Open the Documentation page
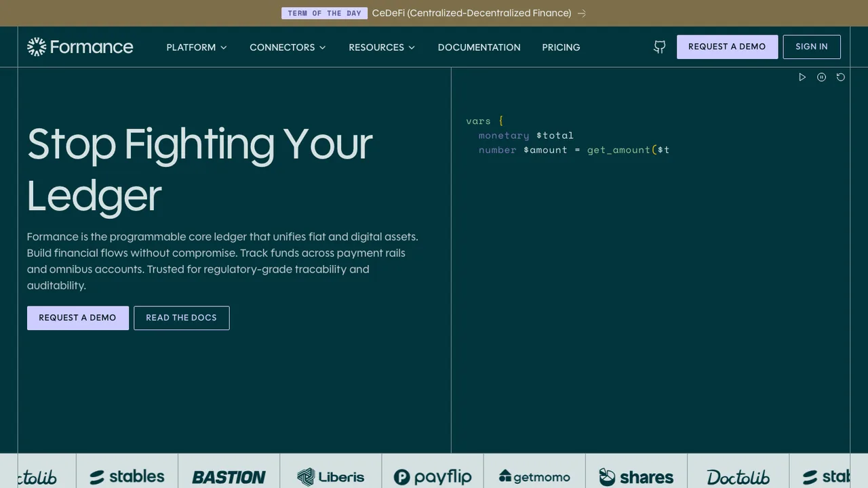868x488 pixels. [x=479, y=47]
